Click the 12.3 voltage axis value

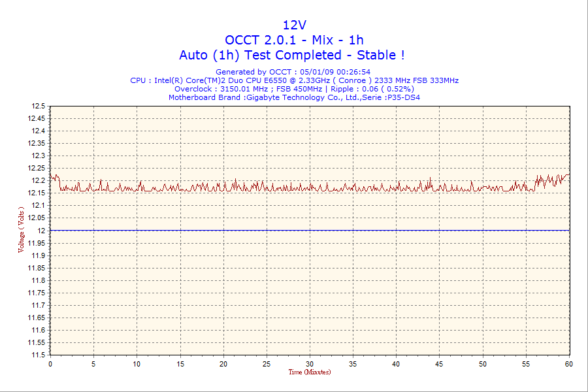coord(39,155)
